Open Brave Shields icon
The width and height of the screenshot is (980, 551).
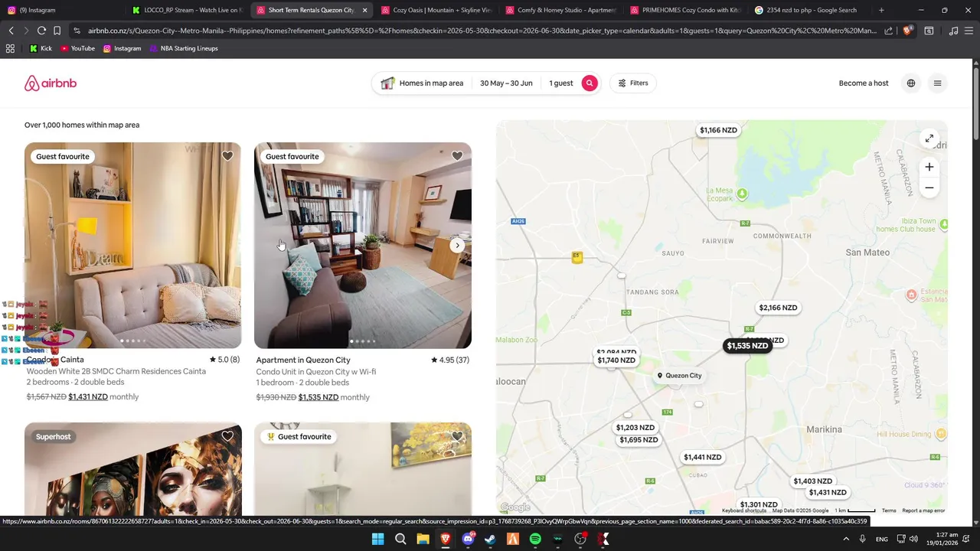(907, 31)
